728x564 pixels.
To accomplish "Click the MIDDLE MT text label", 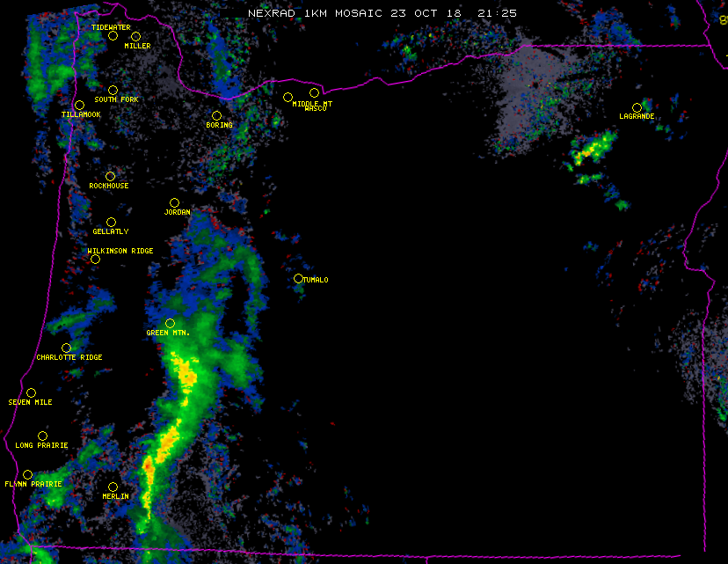I will (x=313, y=104).
